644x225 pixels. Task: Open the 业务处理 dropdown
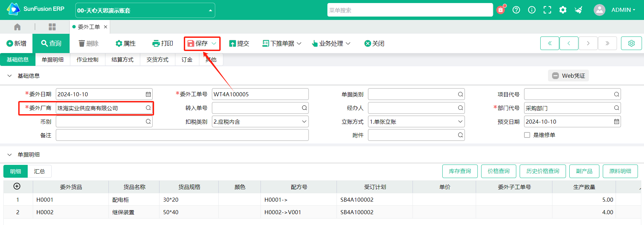[331, 44]
